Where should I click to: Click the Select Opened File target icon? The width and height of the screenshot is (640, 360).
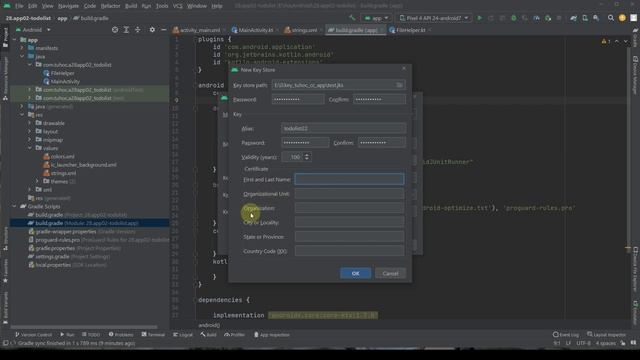pos(115,30)
